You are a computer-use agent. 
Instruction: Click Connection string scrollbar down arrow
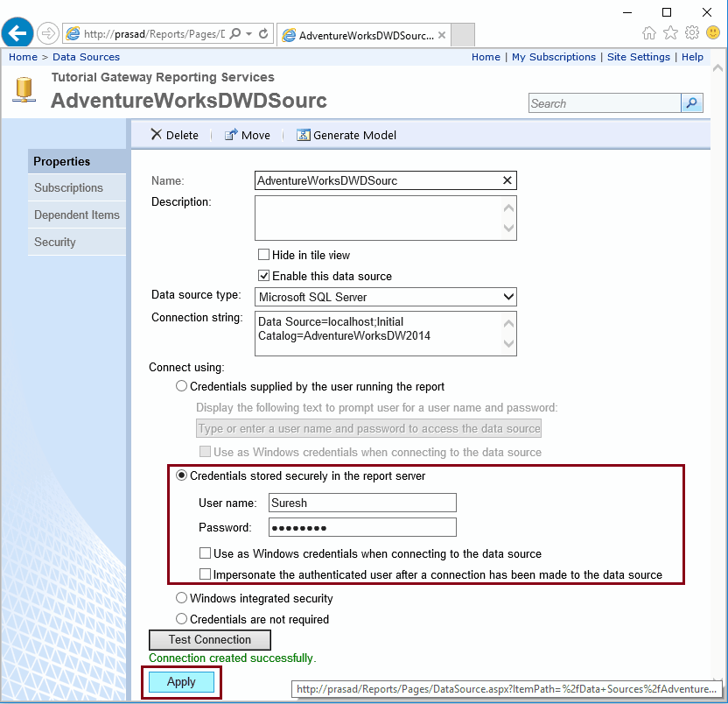[509, 343]
